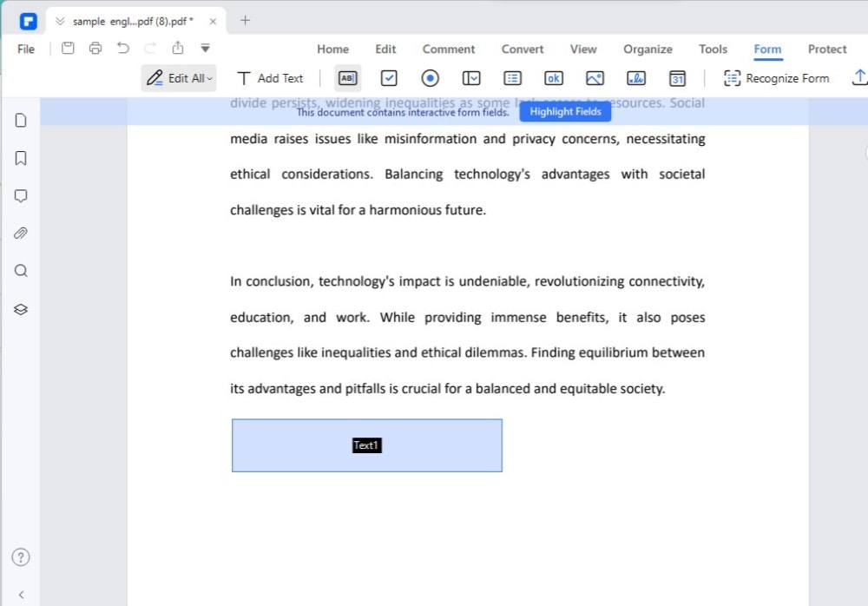Click the line 'its advantages and pitfalls is crucial'
The image size is (868, 606).
447,388
